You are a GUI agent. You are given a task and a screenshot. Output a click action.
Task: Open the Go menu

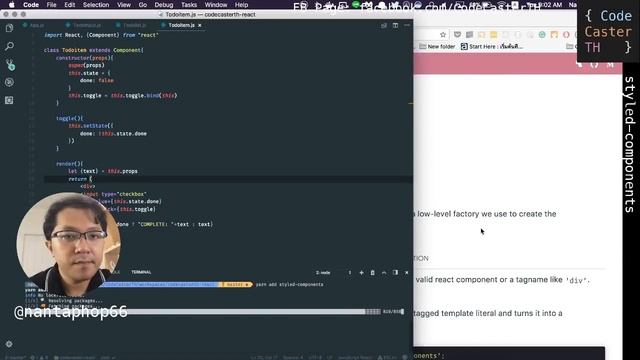click(143, 5)
